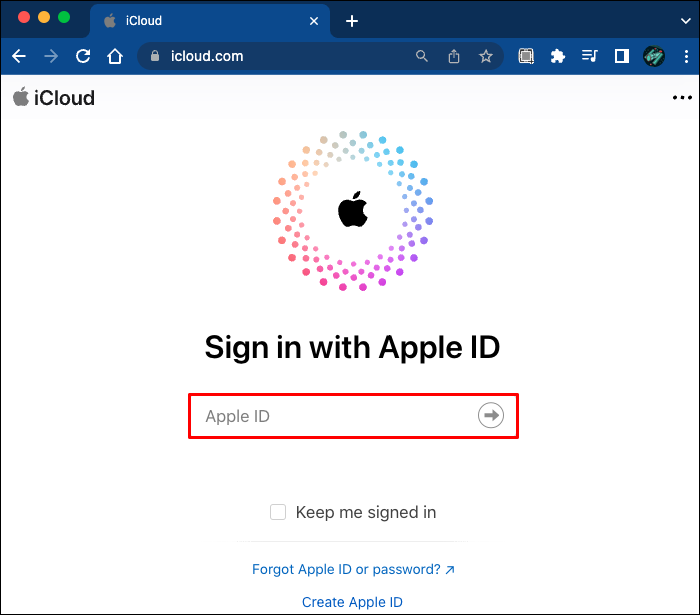700x615 pixels.
Task: Click the icloud.com URL text
Action: coord(207,56)
